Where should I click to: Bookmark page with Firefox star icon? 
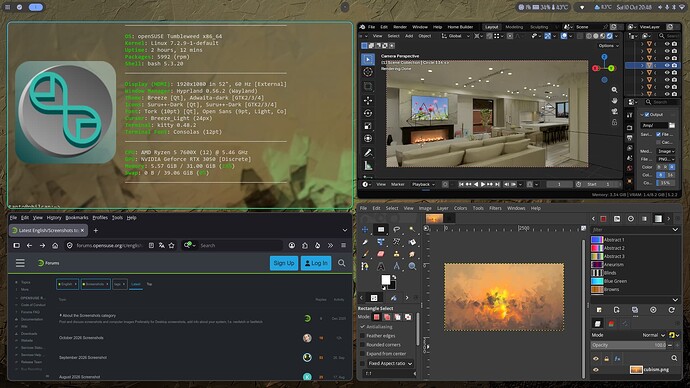(x=172, y=245)
